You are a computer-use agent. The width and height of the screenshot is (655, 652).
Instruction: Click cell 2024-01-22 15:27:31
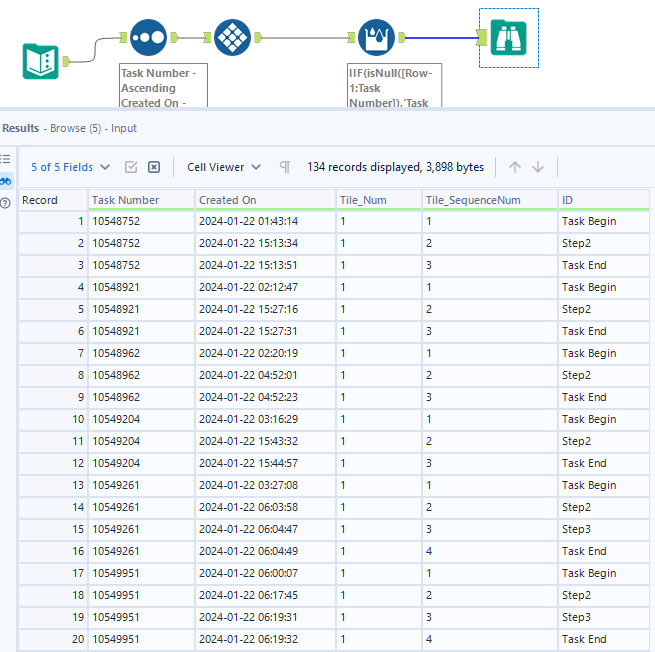(x=265, y=331)
